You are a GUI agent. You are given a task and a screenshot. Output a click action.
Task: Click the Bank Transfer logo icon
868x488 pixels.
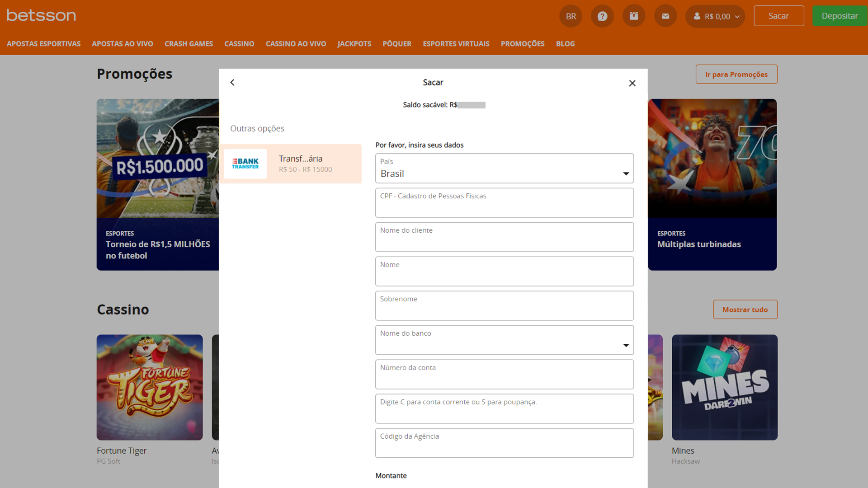tap(245, 164)
